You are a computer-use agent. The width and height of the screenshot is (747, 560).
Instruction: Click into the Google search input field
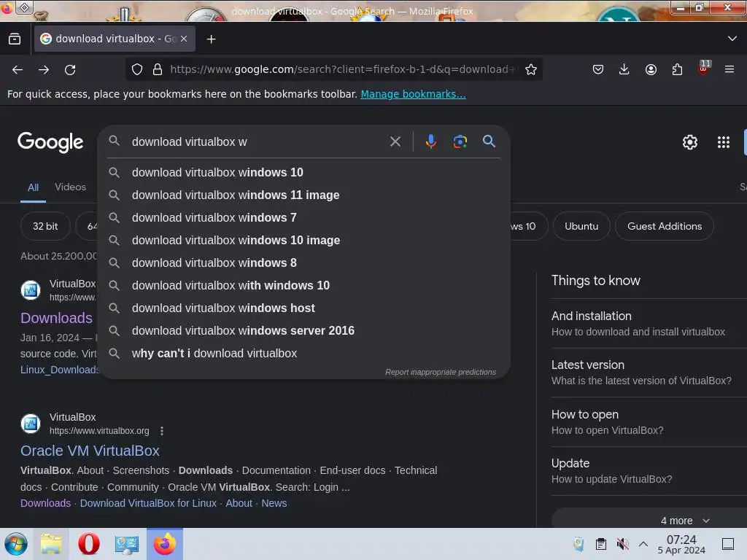(258, 142)
